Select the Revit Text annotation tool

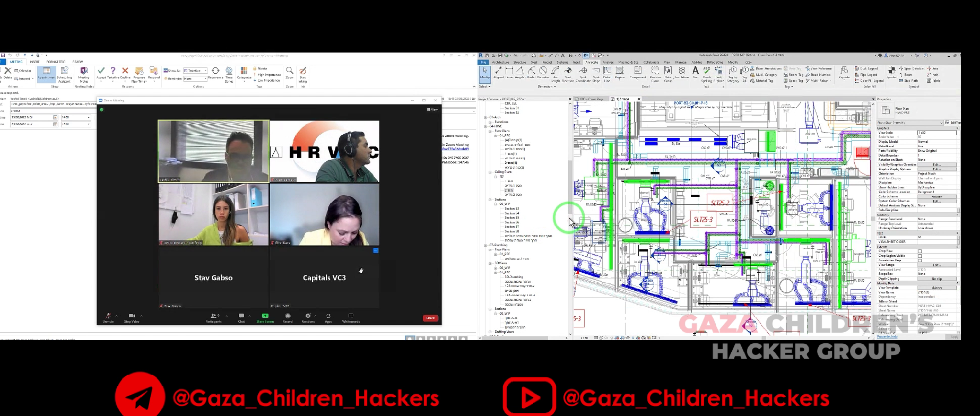pyautogui.click(x=695, y=72)
